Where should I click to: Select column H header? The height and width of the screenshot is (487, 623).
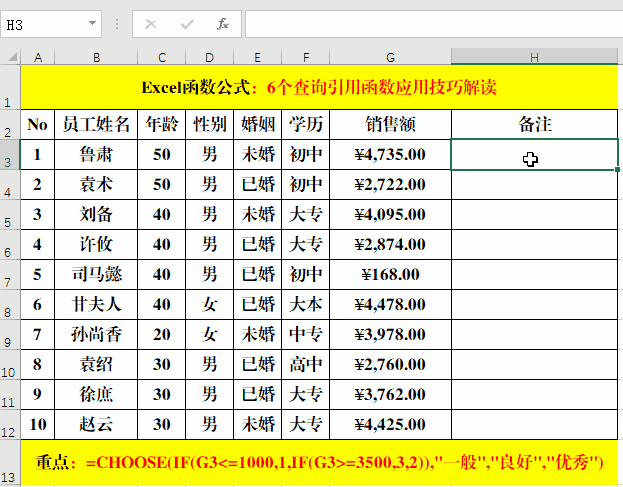[x=535, y=57]
